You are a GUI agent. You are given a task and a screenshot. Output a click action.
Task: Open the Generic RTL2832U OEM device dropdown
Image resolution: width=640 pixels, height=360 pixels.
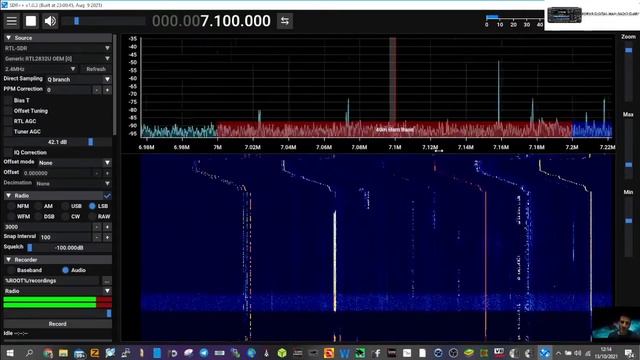tap(57, 59)
